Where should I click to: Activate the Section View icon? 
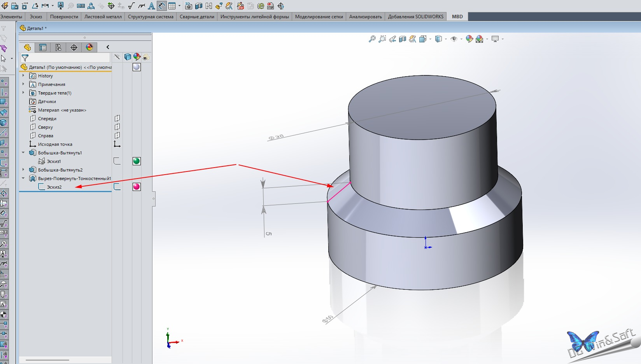pyautogui.click(x=403, y=39)
